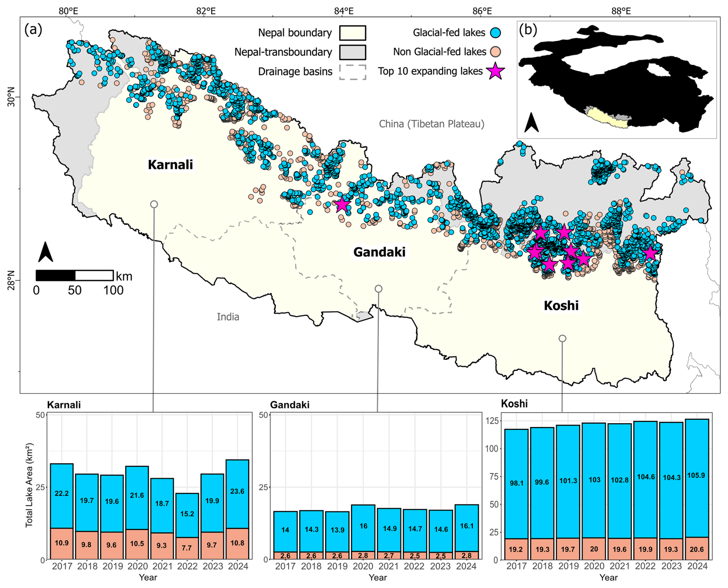Click the magenta star in Gandaki basin
The width and height of the screenshot is (728, 588).
[x=342, y=204]
